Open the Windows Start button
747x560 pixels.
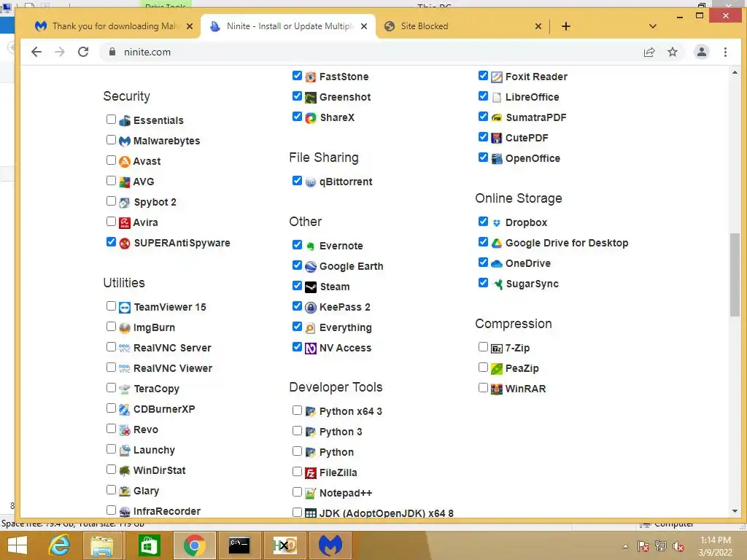pos(18,545)
